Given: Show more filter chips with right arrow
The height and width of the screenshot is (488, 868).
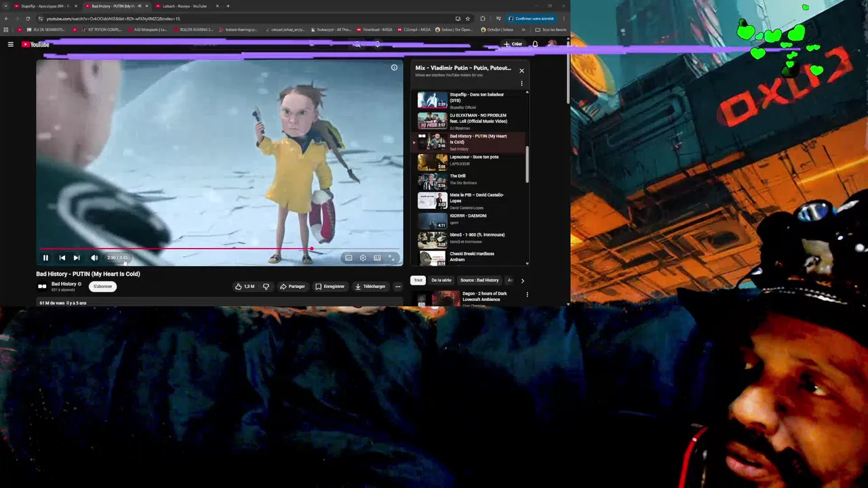Looking at the screenshot, I should 522,280.
